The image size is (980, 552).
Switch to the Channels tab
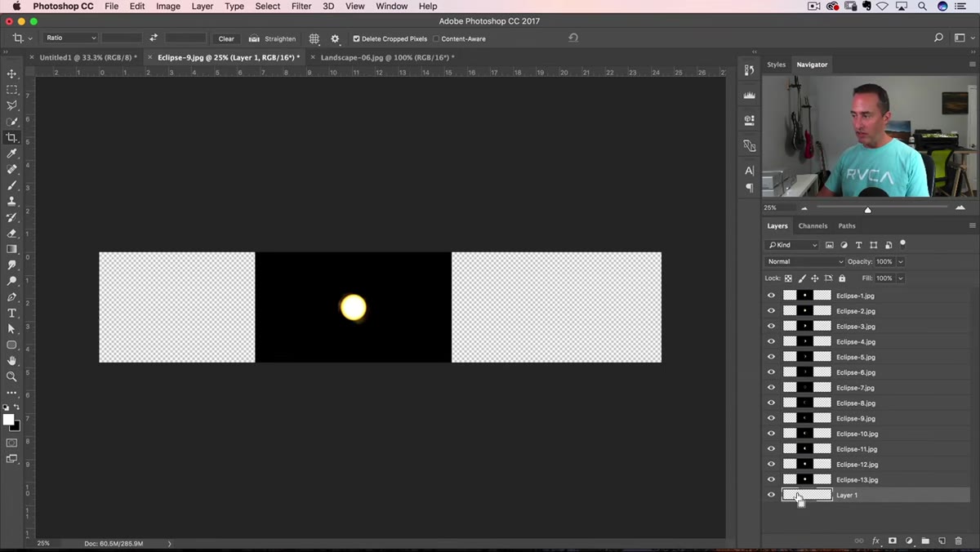813,226
